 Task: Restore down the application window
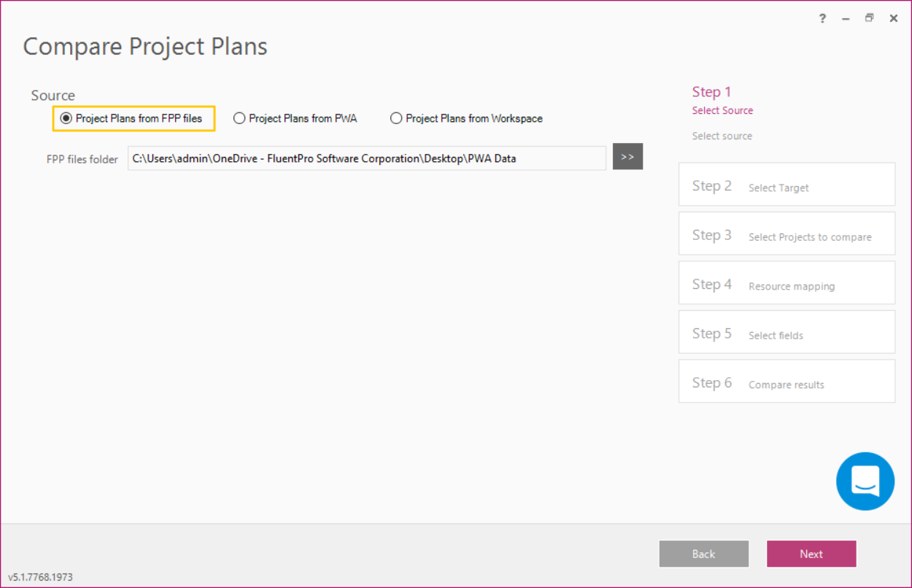point(869,18)
